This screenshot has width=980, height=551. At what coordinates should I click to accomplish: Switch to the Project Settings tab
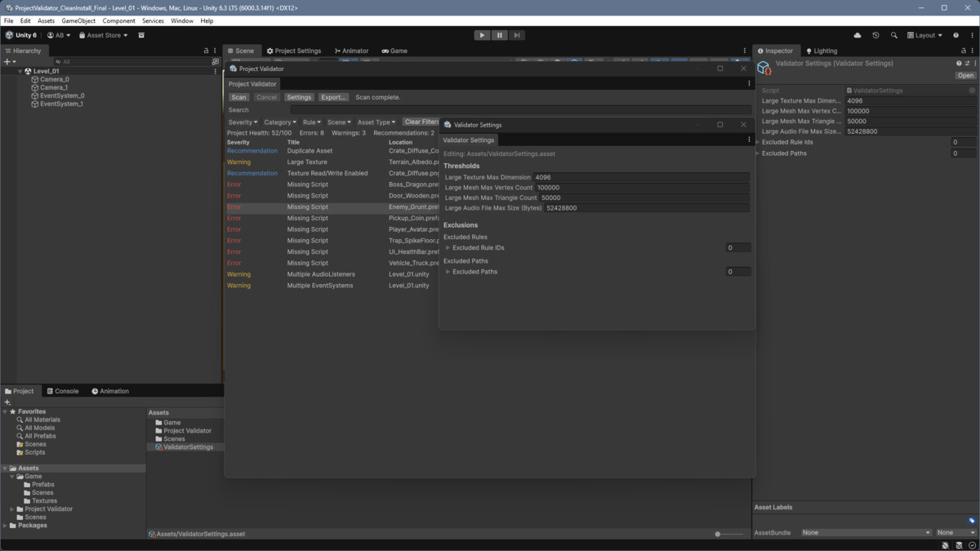294,51
